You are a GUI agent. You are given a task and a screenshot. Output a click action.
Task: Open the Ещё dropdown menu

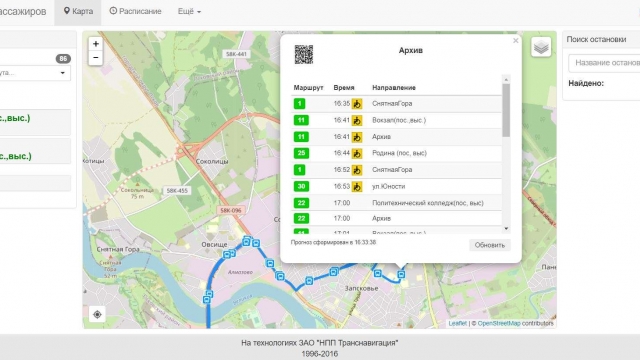click(x=189, y=11)
